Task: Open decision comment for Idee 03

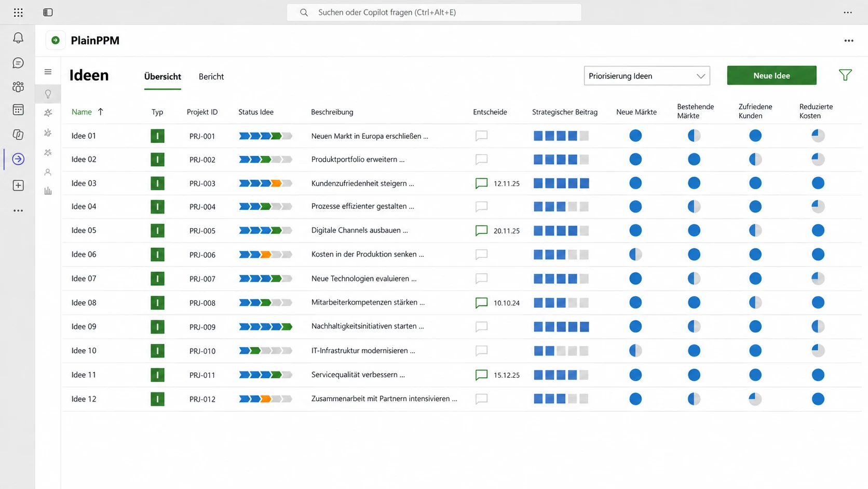Action: (x=481, y=183)
